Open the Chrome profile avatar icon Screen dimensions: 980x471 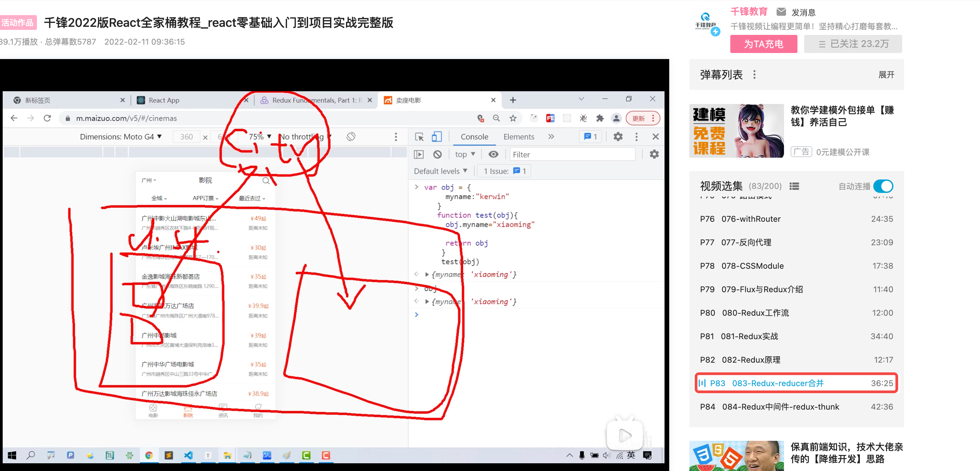(x=616, y=118)
